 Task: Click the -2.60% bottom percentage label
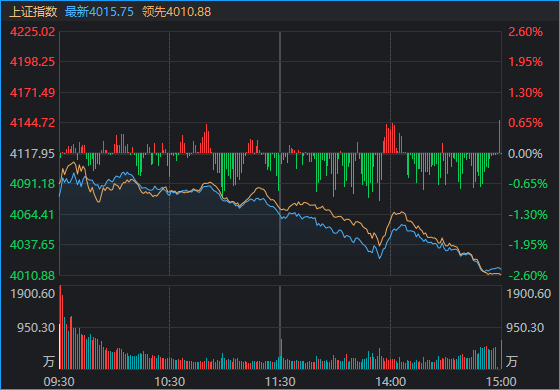pos(528,275)
